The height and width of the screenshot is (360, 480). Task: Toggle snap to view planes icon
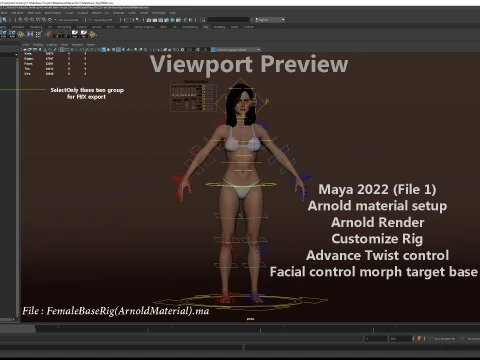point(44,20)
